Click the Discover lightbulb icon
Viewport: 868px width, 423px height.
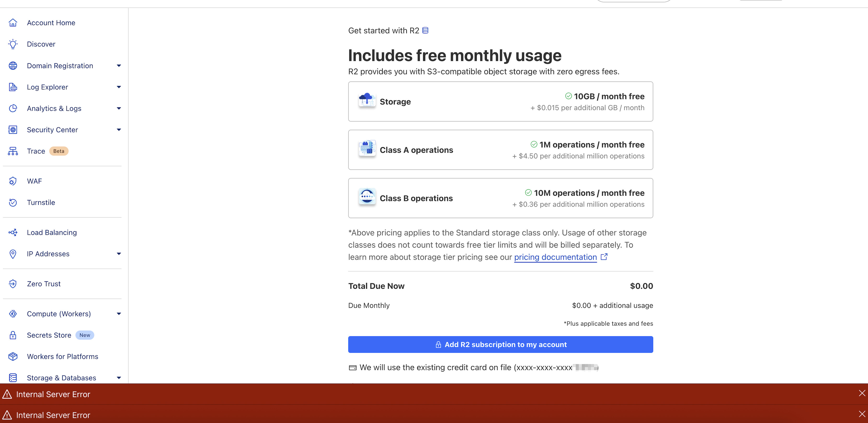[13, 44]
